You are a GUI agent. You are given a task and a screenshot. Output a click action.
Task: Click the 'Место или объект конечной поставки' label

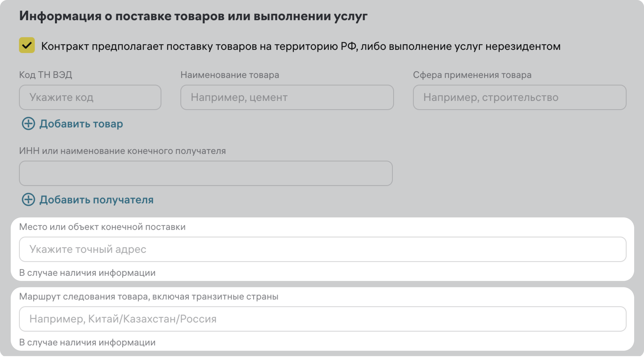point(102,227)
